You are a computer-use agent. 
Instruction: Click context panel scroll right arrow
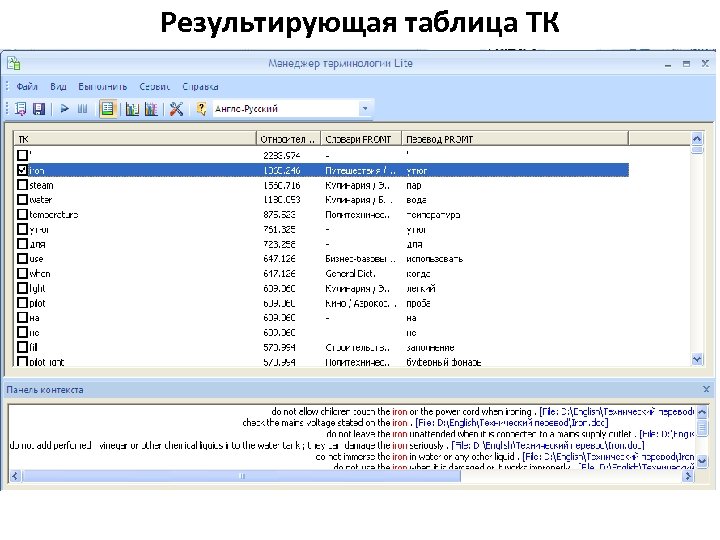pyautogui.click(x=688, y=476)
